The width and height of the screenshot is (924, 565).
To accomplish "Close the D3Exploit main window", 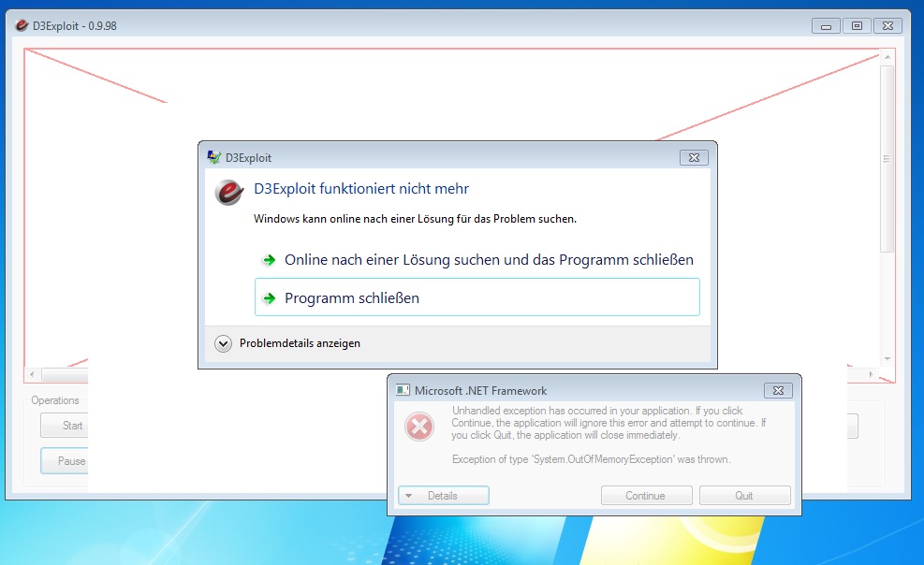I will click(x=888, y=26).
